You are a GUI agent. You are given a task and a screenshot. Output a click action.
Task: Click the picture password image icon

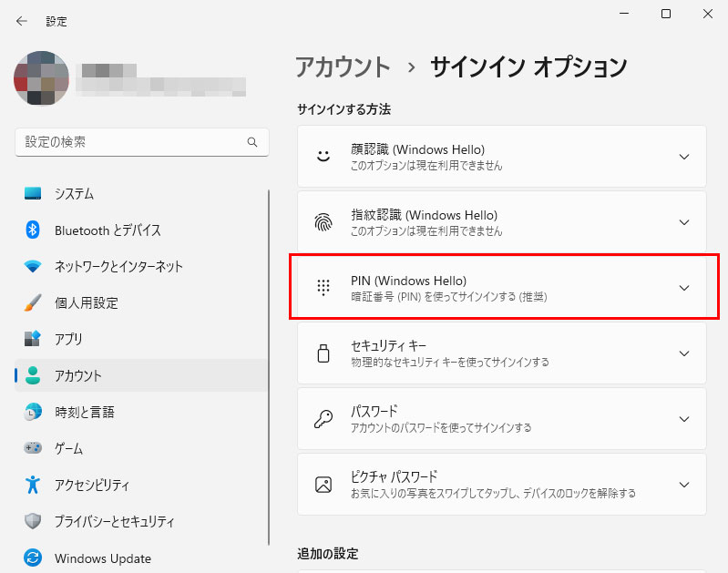click(x=323, y=485)
